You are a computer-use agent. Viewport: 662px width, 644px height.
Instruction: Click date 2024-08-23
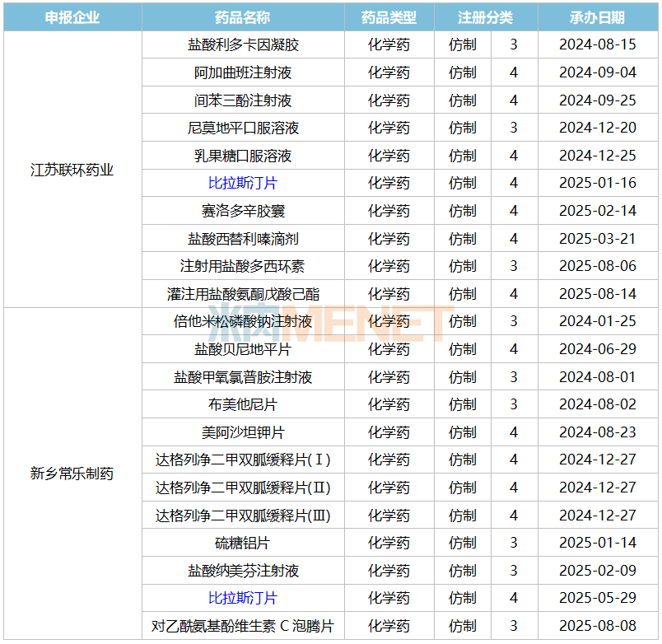[598, 432]
